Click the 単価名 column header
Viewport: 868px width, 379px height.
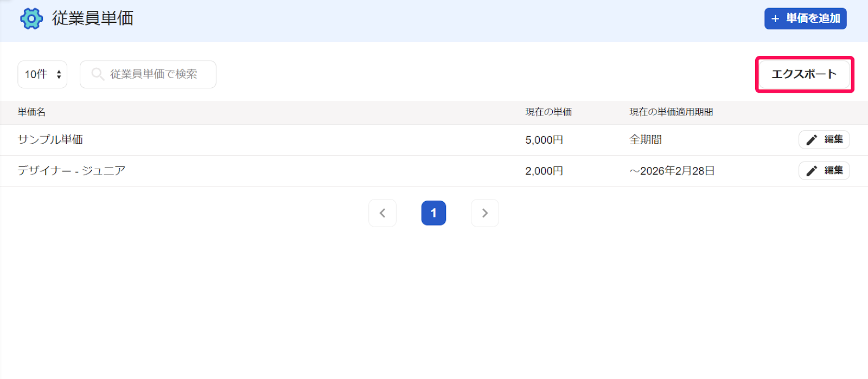tap(31, 112)
